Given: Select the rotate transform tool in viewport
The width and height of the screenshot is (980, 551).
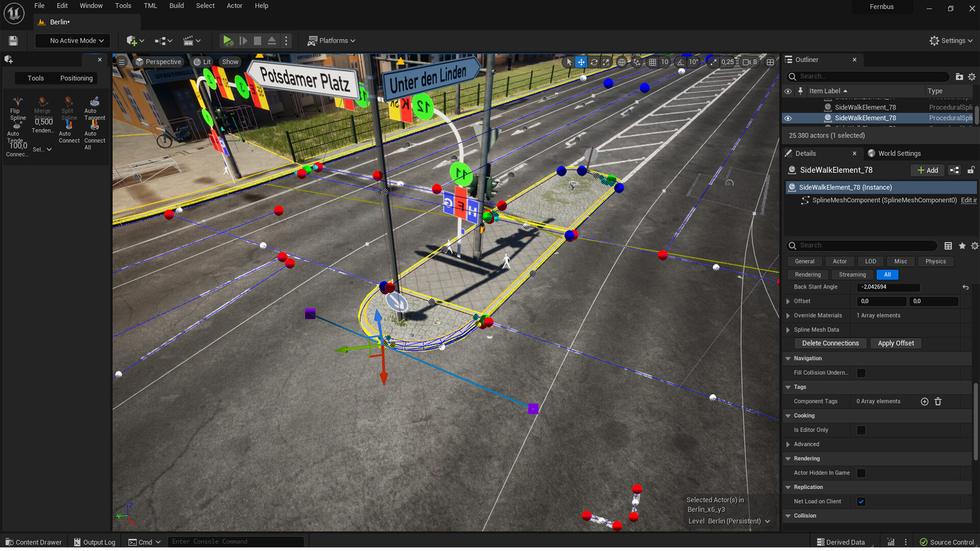Looking at the screenshot, I should 594,62.
